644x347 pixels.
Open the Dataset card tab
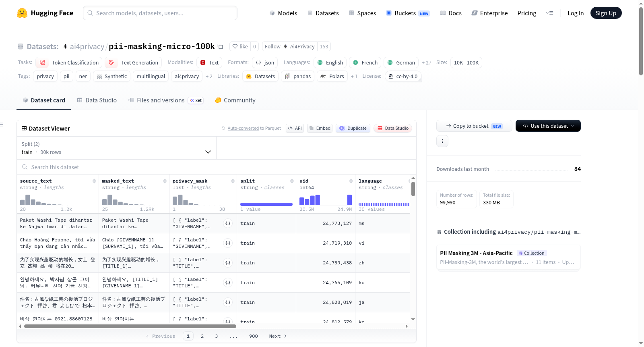pyautogui.click(x=44, y=100)
